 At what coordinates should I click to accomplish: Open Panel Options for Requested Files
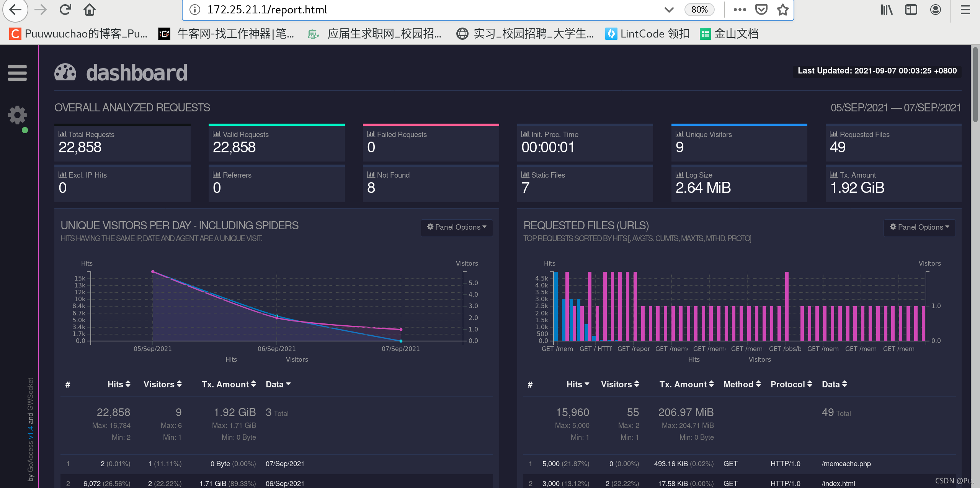point(920,227)
